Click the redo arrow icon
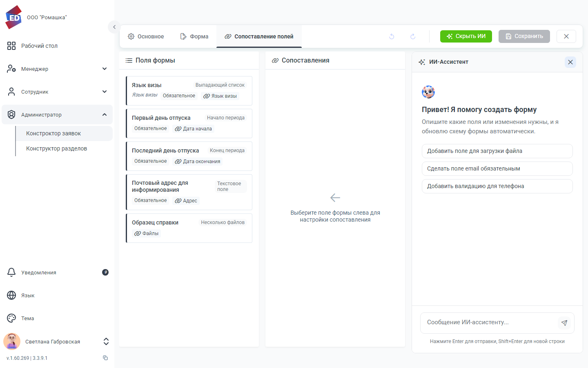The height and width of the screenshot is (368, 588). [413, 36]
